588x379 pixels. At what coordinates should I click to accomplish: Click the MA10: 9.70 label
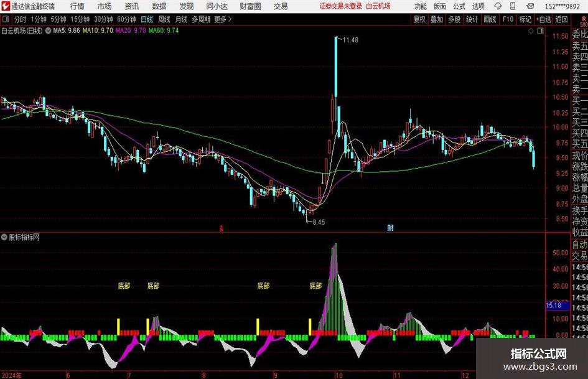(x=98, y=30)
